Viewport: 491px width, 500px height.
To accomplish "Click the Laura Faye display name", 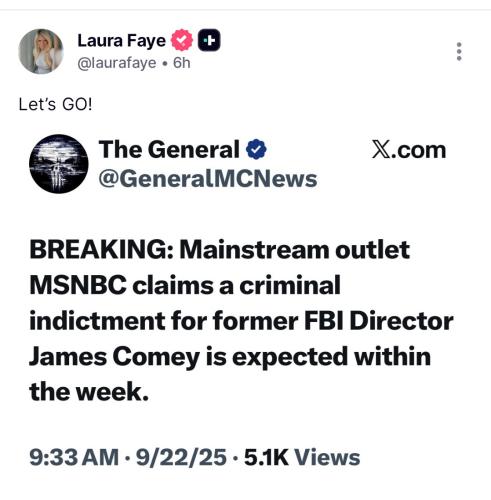I will coord(121,41).
